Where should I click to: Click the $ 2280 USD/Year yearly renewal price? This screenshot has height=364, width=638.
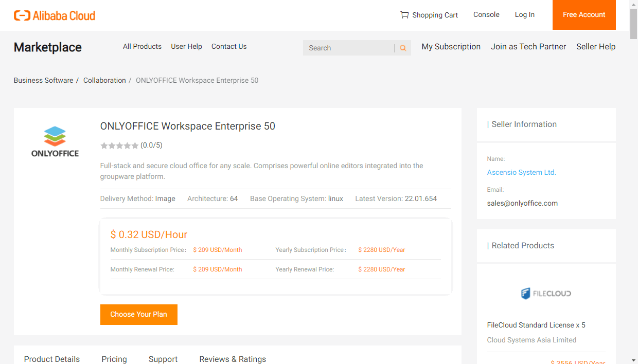382,269
